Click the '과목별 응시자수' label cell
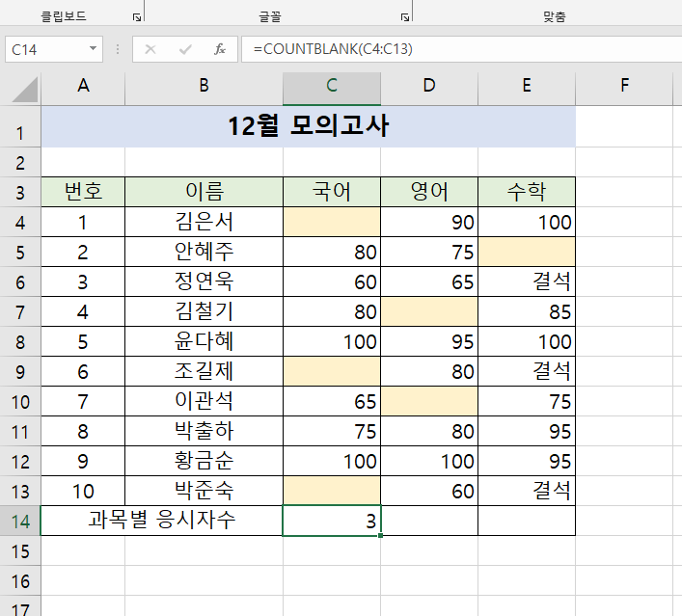Viewport: 682px width, 616px height. [x=162, y=521]
